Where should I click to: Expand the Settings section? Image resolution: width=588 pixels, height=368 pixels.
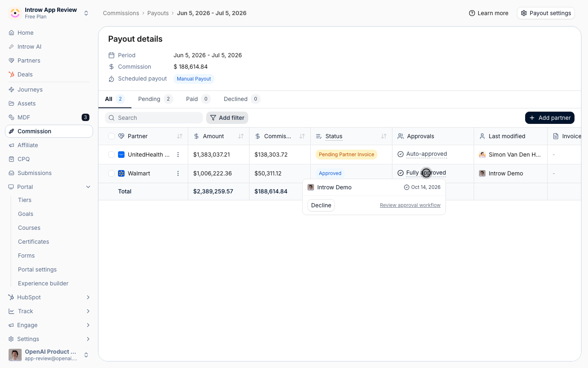(x=88, y=339)
